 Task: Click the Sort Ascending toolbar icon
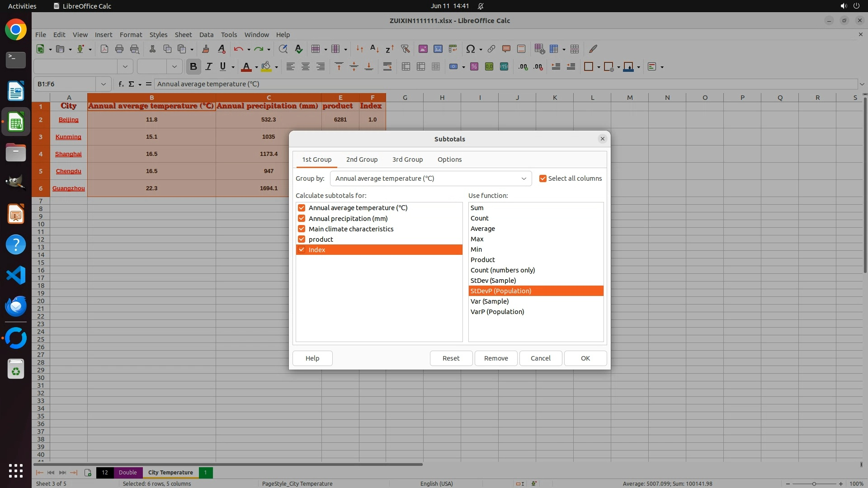374,49
